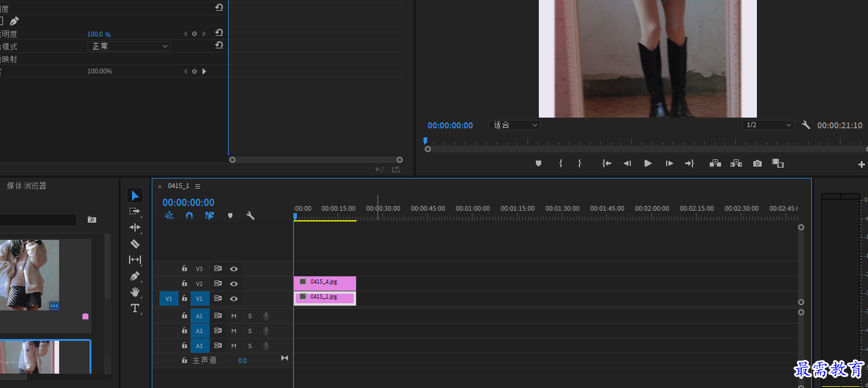Step forward one frame
The height and width of the screenshot is (388, 868).
669,164
